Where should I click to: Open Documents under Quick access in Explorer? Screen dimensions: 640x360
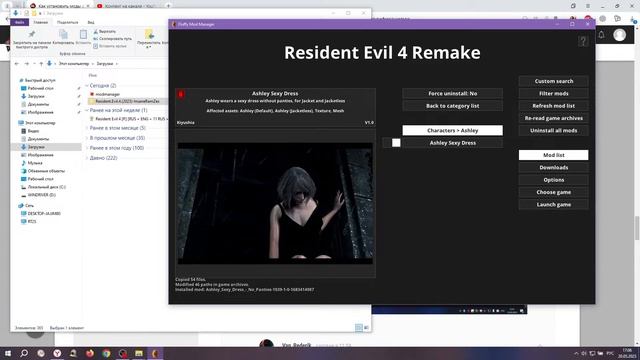pyautogui.click(x=38, y=104)
